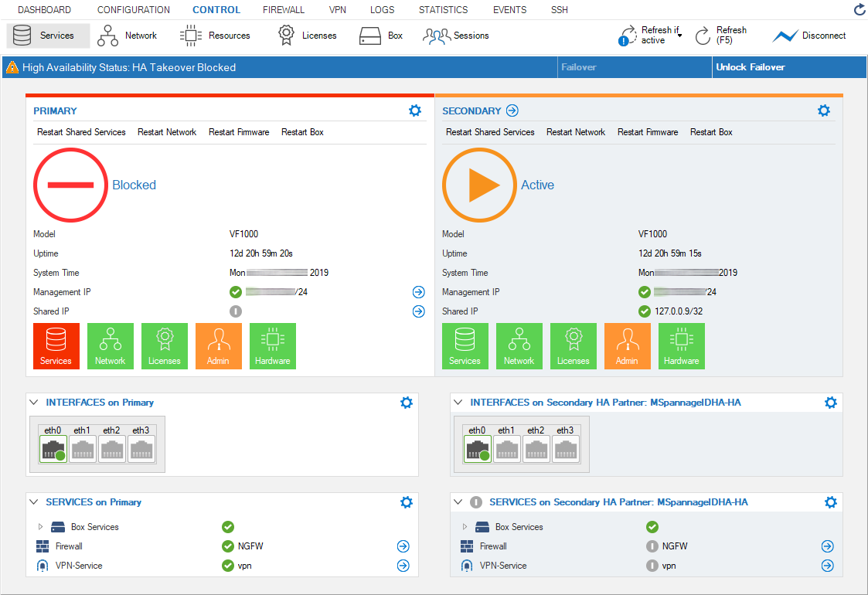Click the Refresh (F5) button
The height and width of the screenshot is (595, 868).
(720, 36)
